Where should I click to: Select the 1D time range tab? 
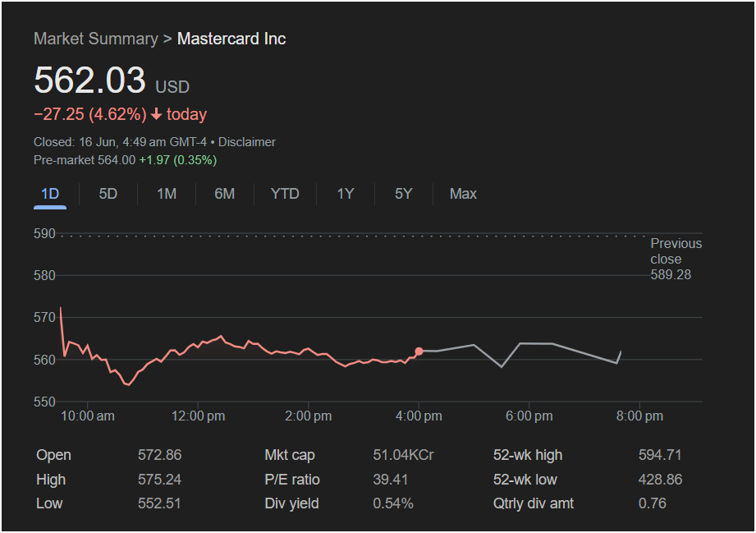[50, 194]
